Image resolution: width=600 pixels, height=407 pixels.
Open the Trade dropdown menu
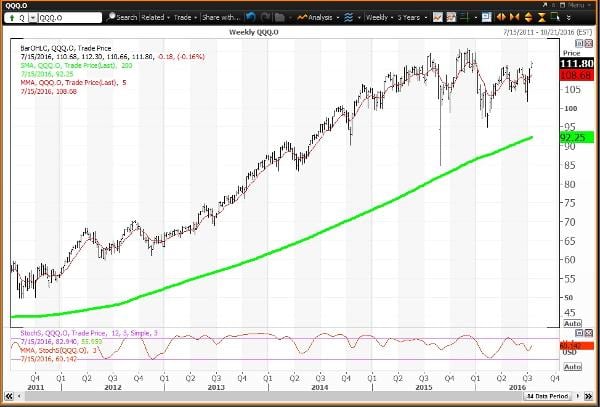(x=185, y=17)
